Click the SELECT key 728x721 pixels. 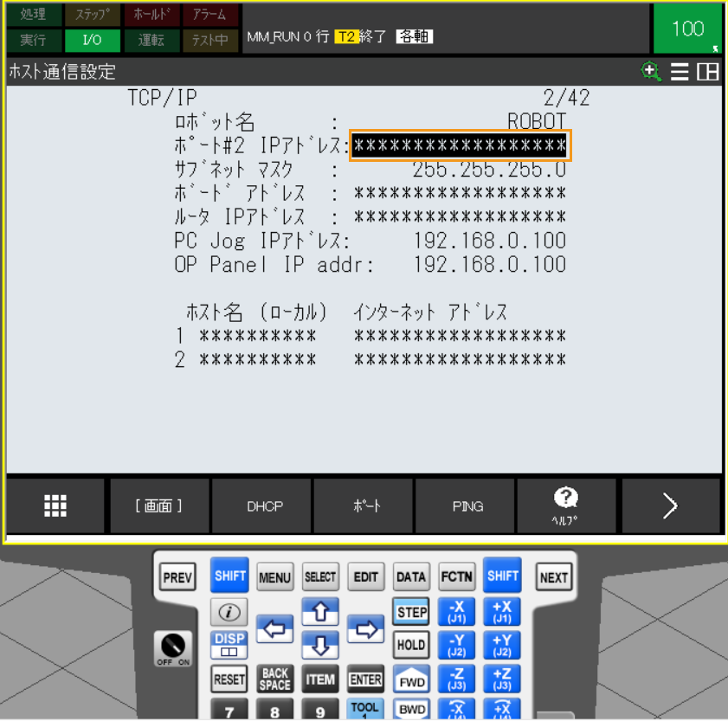[320, 577]
